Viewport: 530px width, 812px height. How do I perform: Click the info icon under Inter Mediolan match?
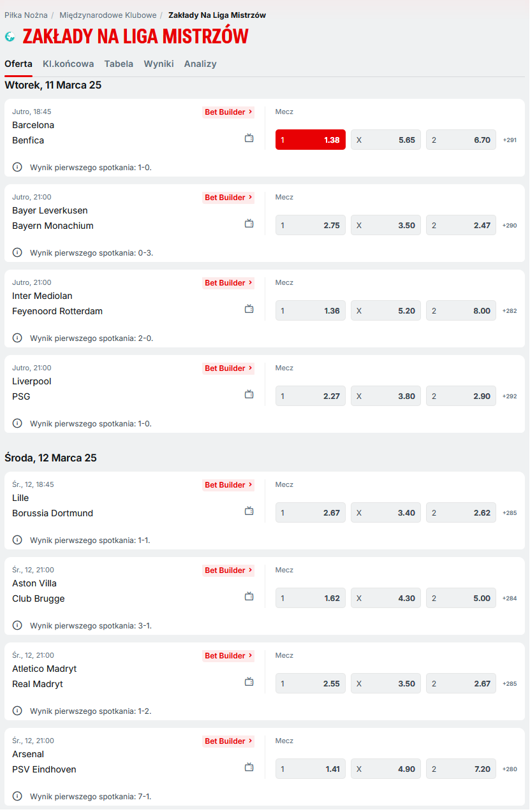coord(17,338)
